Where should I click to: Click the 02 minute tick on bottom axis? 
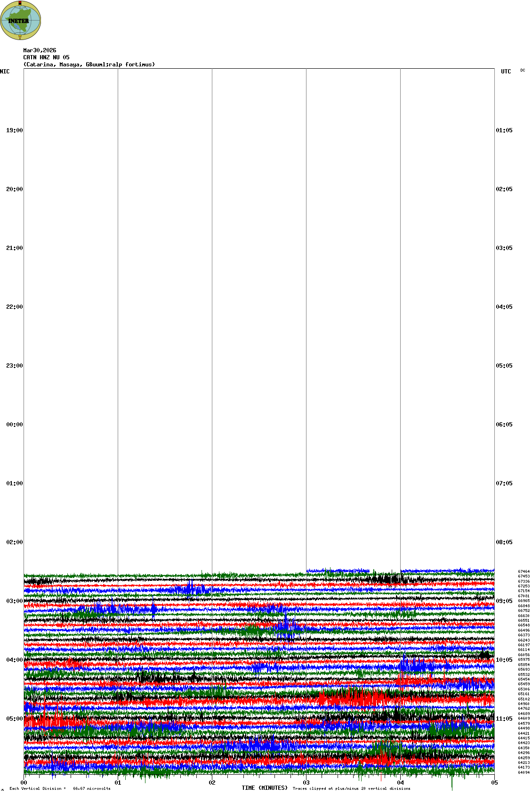coord(212,783)
